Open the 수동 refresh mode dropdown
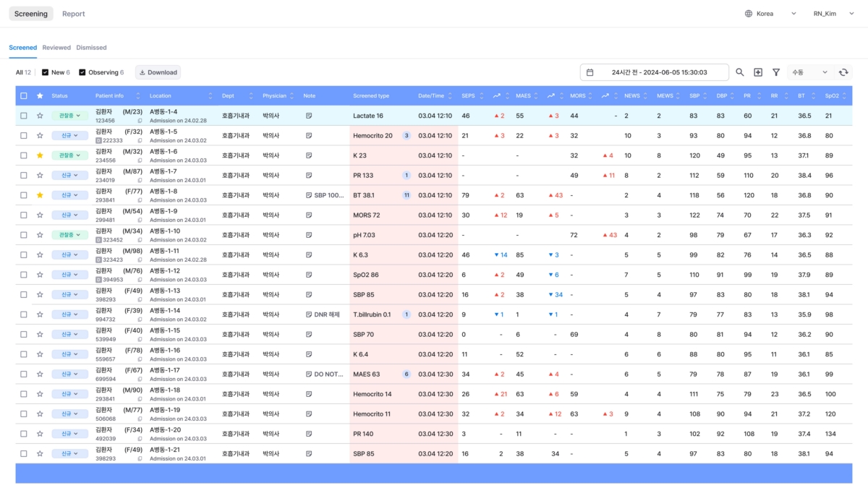868x488 pixels. tap(809, 72)
